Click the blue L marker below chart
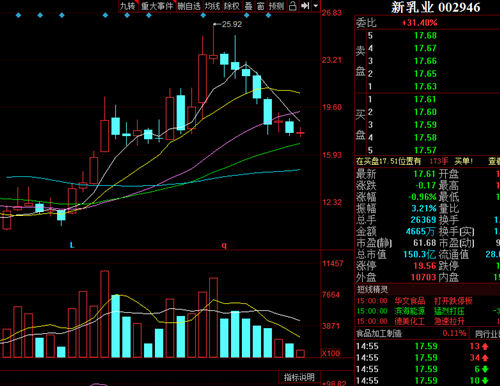Screen dimensions: 500x386 [x=72, y=245]
